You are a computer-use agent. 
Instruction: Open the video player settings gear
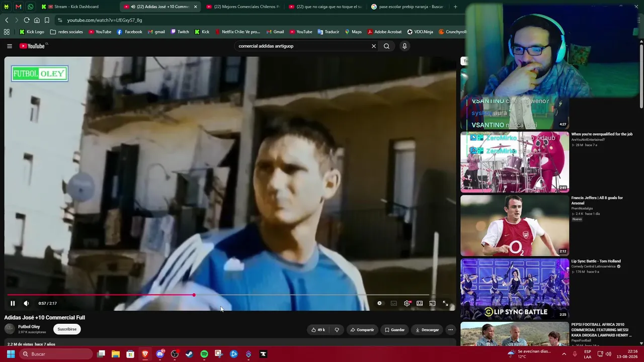point(407,303)
